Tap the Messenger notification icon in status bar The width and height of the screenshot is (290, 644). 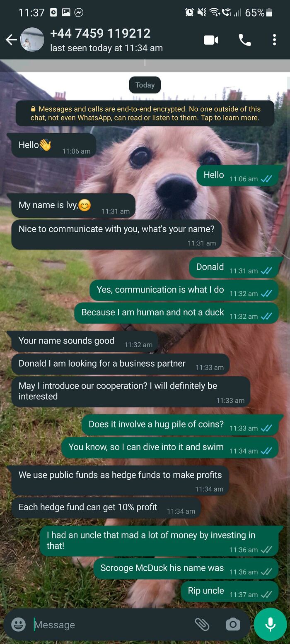79,12
